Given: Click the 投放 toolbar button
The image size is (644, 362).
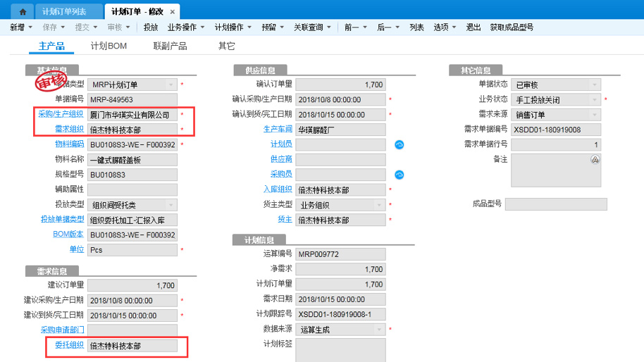Looking at the screenshot, I should (x=150, y=27).
